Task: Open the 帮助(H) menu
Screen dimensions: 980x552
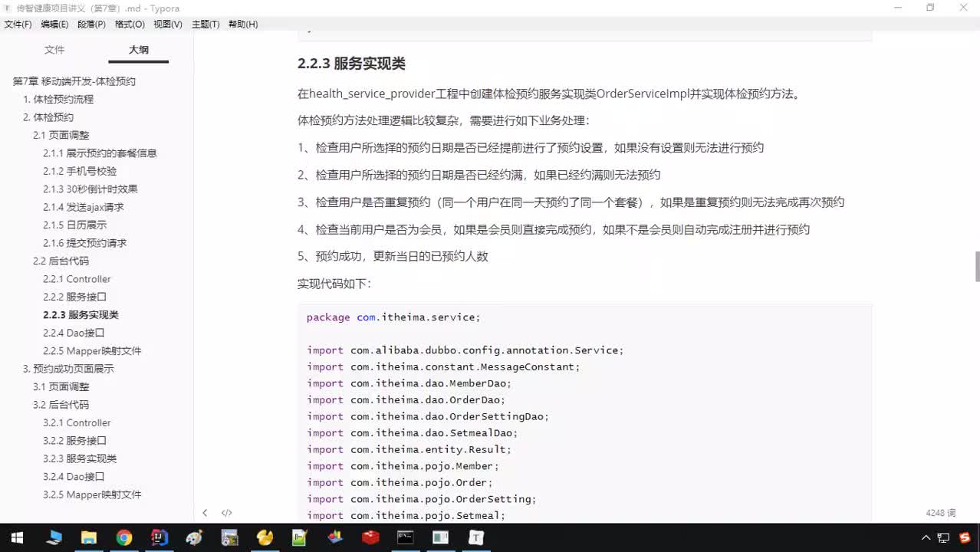Action: tap(243, 25)
